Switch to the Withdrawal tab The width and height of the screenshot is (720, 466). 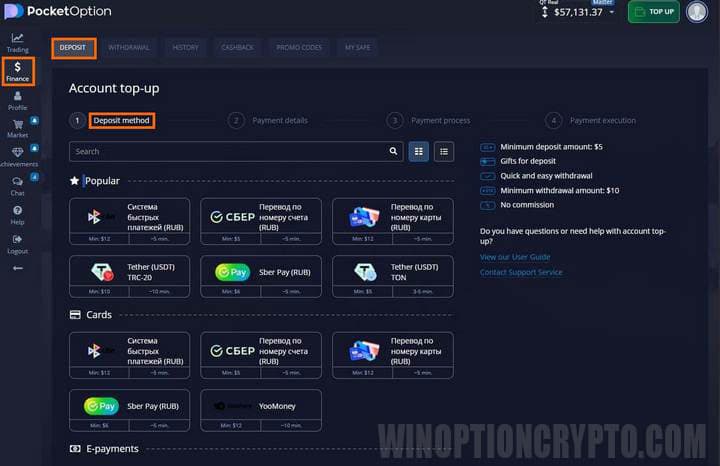tap(128, 47)
